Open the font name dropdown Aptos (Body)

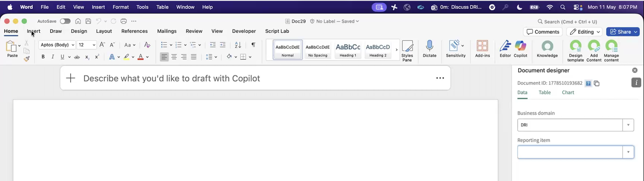tap(57, 45)
